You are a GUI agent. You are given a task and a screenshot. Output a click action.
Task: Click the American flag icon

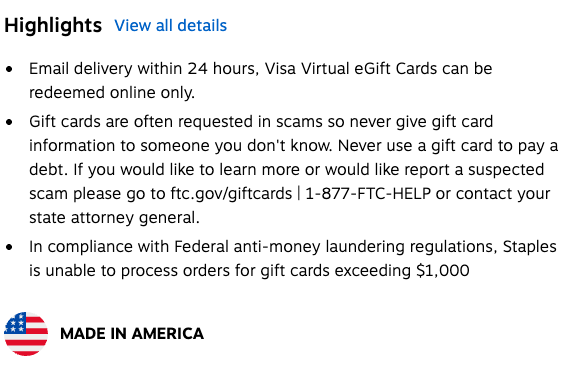point(26,334)
